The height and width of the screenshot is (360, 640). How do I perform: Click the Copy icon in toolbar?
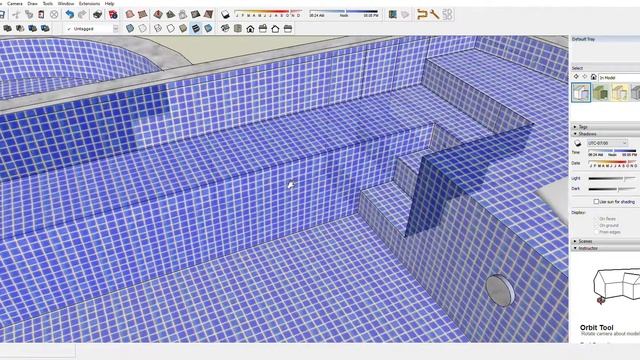pyautogui.click(x=29, y=15)
